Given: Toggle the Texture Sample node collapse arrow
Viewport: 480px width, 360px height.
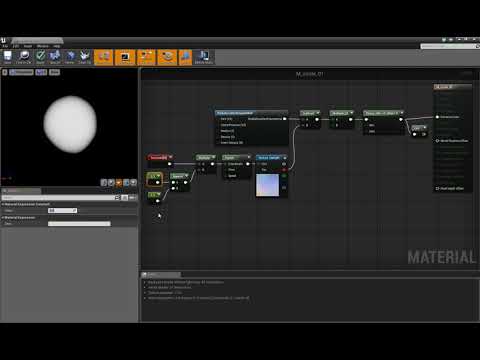Looking at the screenshot, I should [285, 157].
